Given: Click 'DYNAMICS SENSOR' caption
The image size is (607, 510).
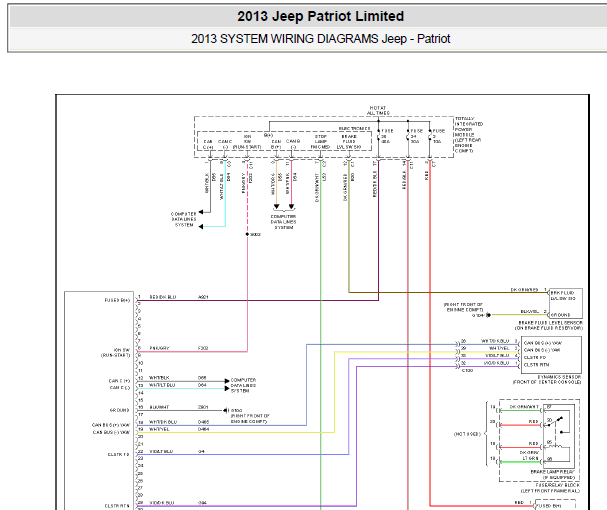Looking at the screenshot, I should point(559,377).
